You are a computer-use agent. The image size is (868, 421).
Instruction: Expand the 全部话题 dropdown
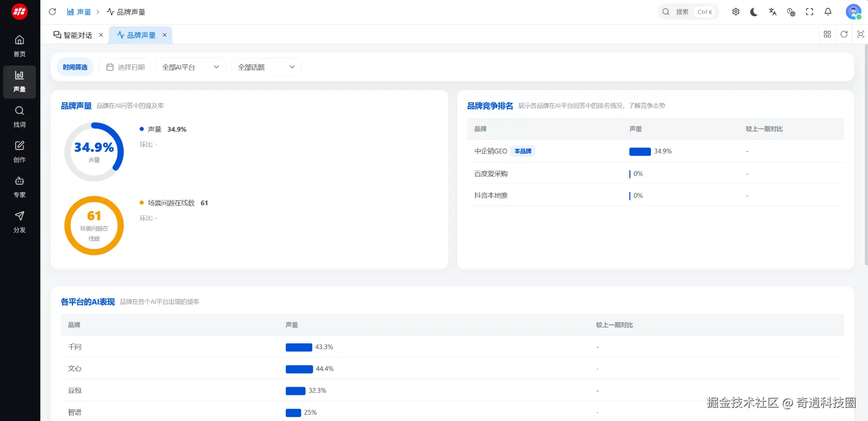[x=267, y=67]
